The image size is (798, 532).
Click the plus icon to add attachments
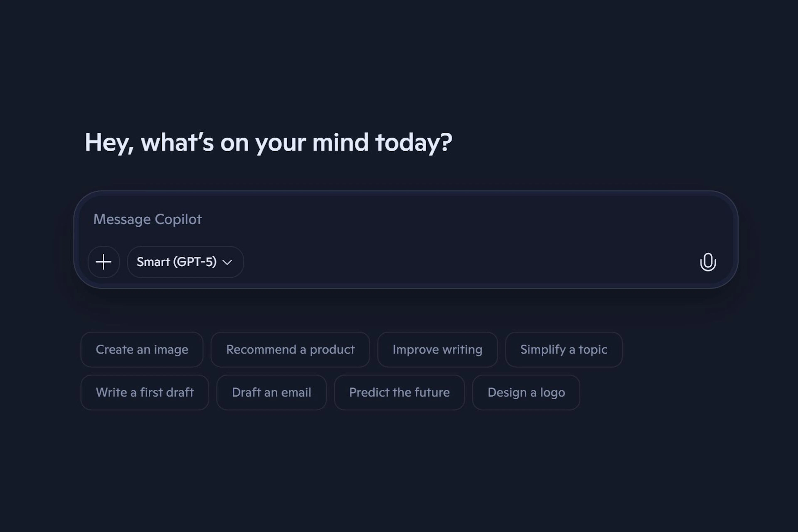(103, 262)
